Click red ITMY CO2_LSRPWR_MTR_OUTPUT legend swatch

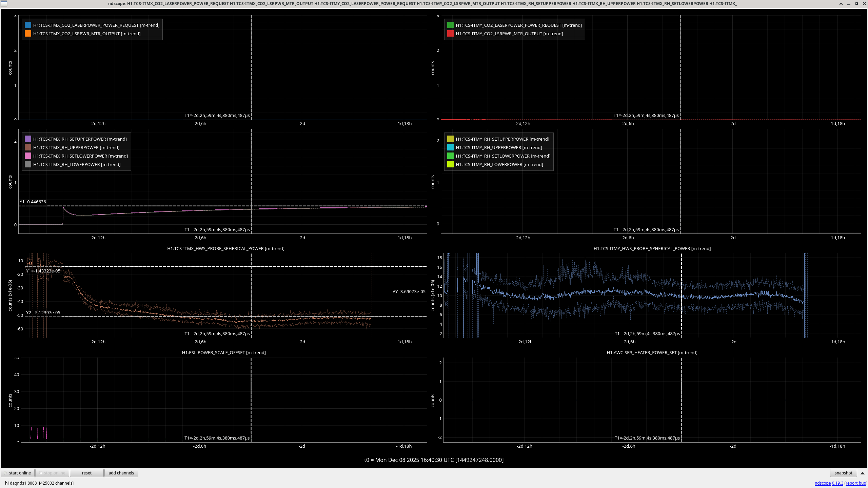[x=450, y=34]
